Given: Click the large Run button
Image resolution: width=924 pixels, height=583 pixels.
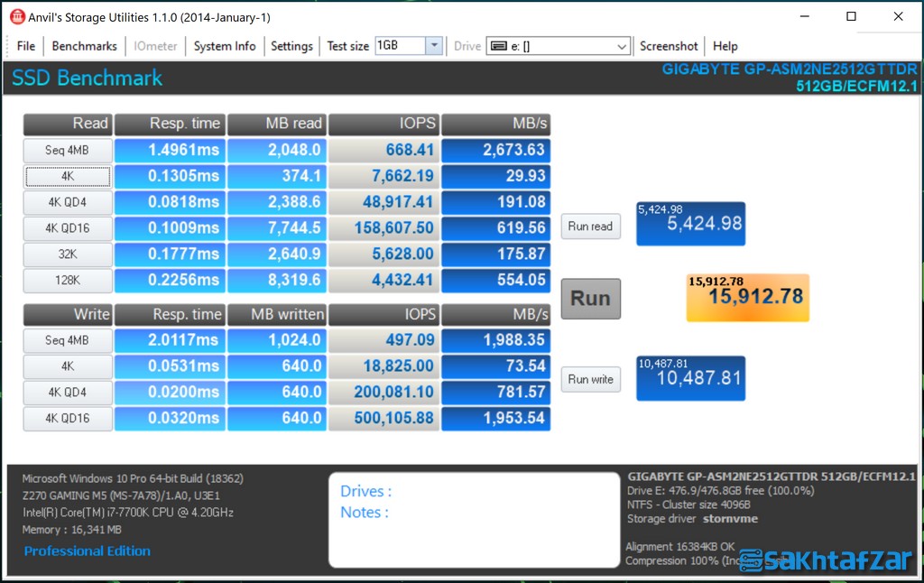Looking at the screenshot, I should pos(590,299).
